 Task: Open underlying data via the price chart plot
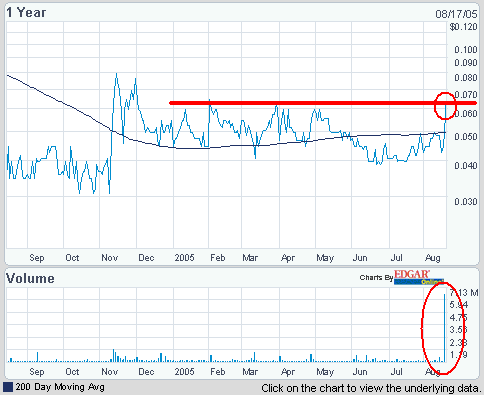click(226, 135)
